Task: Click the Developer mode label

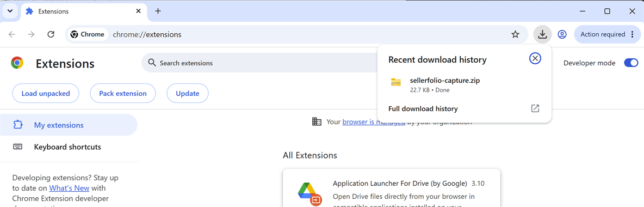Action: [x=590, y=63]
